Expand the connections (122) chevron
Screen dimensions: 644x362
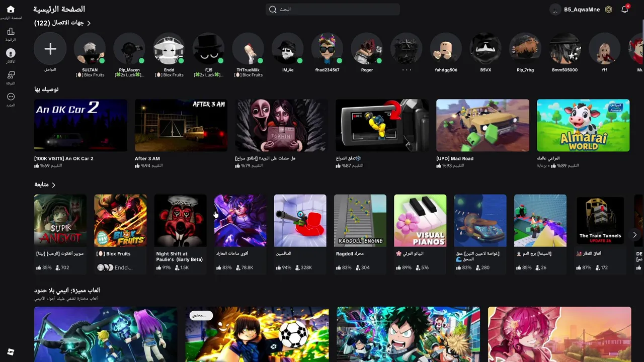(x=89, y=23)
